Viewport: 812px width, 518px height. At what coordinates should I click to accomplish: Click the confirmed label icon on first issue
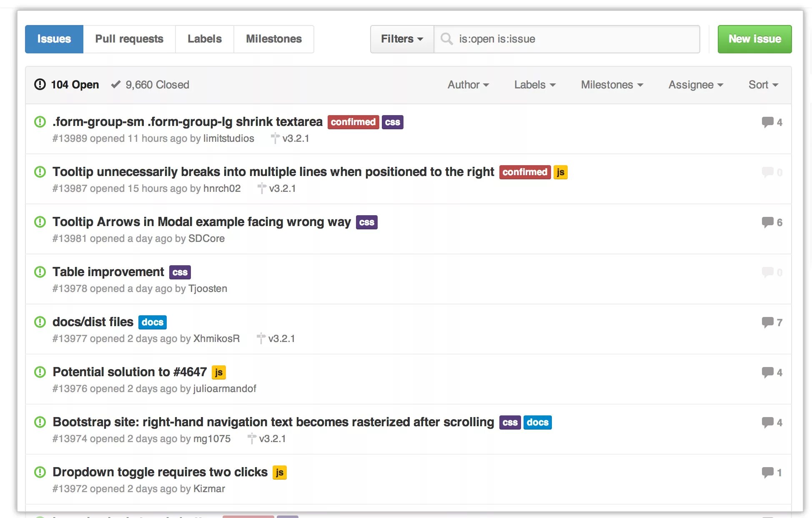click(x=354, y=122)
